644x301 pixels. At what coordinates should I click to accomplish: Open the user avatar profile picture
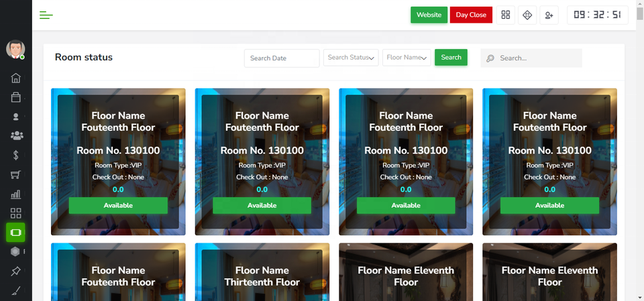point(15,50)
